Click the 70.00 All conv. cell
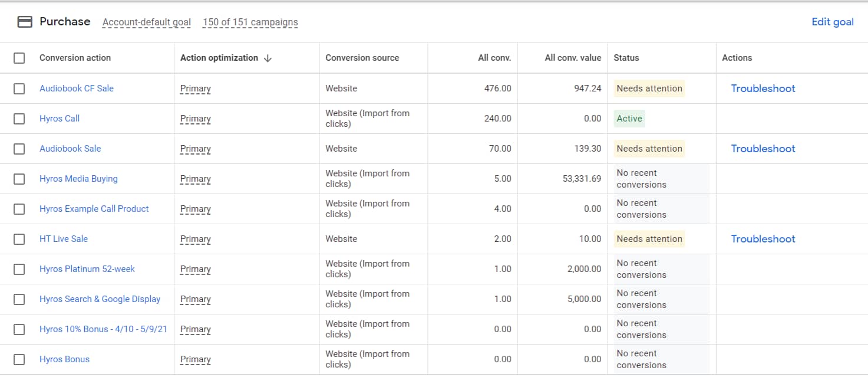Screen dimensions: 868x377 (x=500, y=149)
